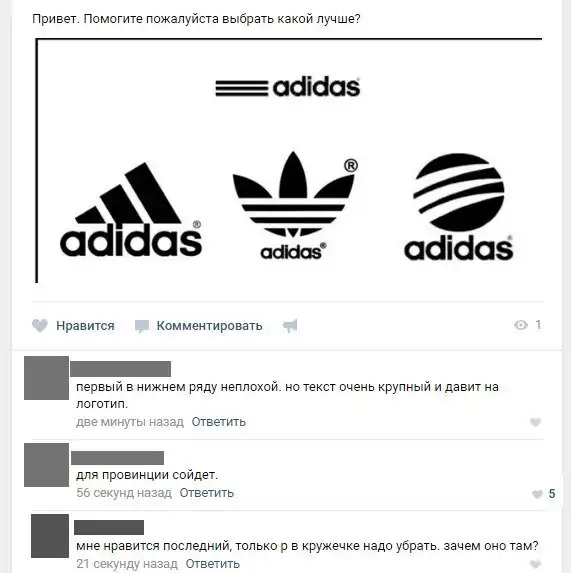Viewport: 571px width, 573px height.
Task: Click the heart icon next to Нравится
Action: tap(40, 325)
